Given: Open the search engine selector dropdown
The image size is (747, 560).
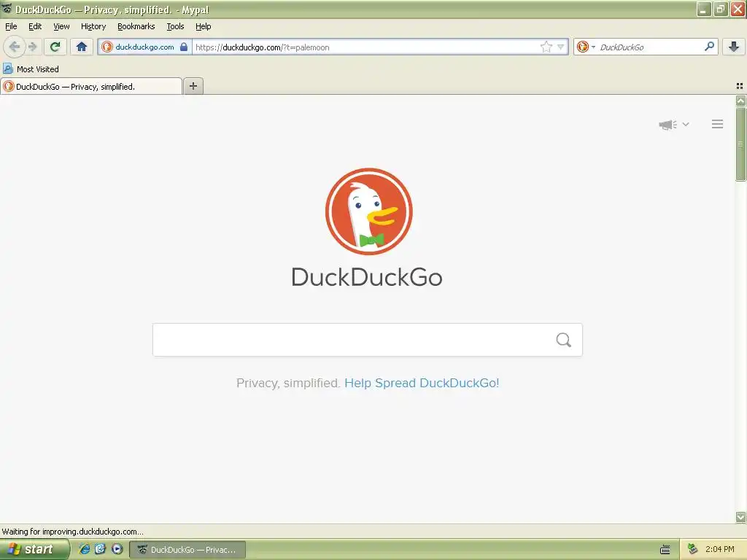Looking at the screenshot, I should coord(586,47).
